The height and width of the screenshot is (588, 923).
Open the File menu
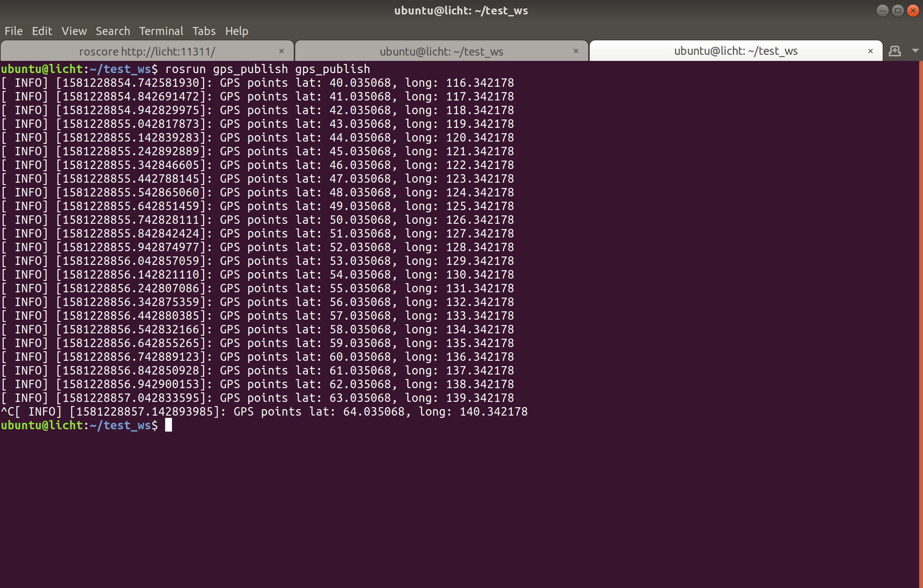coord(13,31)
